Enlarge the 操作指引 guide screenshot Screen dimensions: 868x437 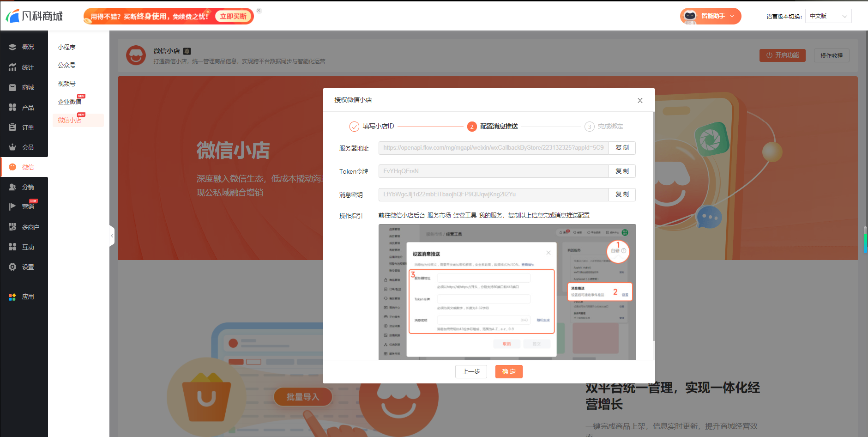[x=507, y=292]
